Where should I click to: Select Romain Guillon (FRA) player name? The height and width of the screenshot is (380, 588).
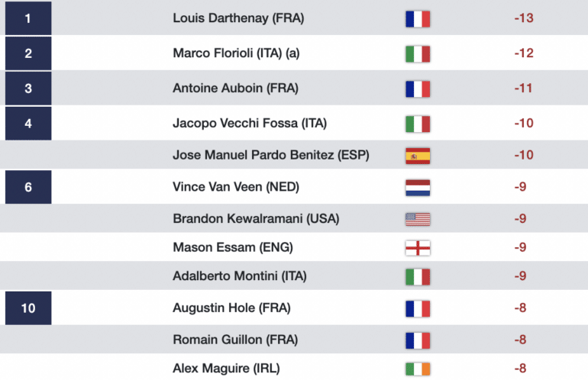coord(235,340)
